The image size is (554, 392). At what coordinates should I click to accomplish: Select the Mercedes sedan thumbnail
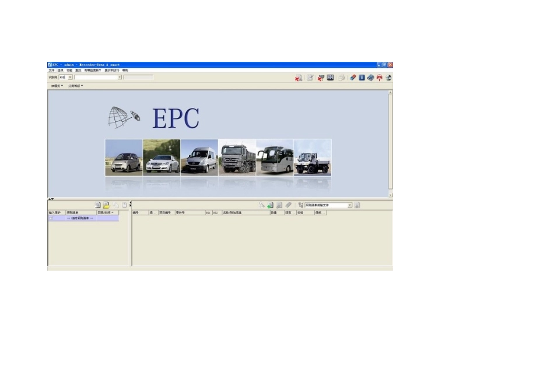tap(162, 157)
